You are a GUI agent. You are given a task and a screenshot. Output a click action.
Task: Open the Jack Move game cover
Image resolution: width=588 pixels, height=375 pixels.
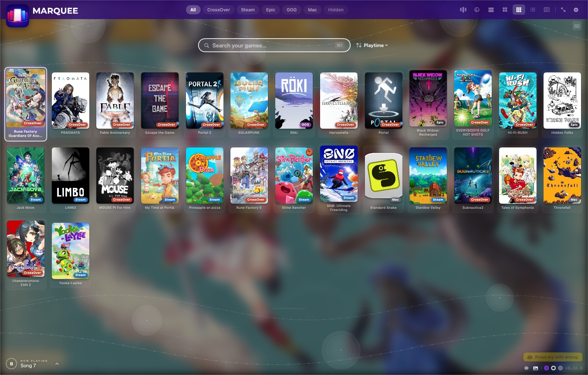point(26,175)
